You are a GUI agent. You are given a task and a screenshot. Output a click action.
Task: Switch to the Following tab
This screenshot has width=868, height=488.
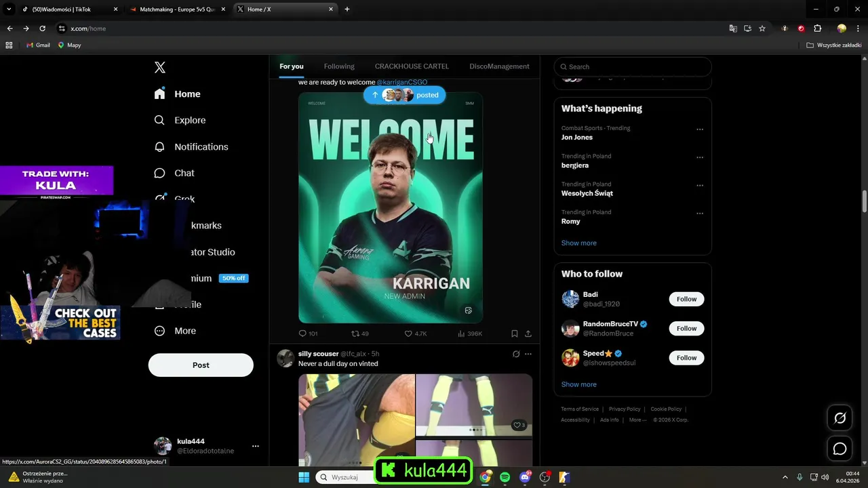click(x=339, y=66)
